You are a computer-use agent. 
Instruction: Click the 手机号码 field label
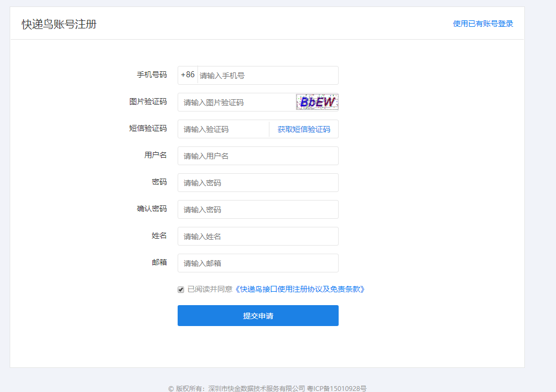(152, 75)
